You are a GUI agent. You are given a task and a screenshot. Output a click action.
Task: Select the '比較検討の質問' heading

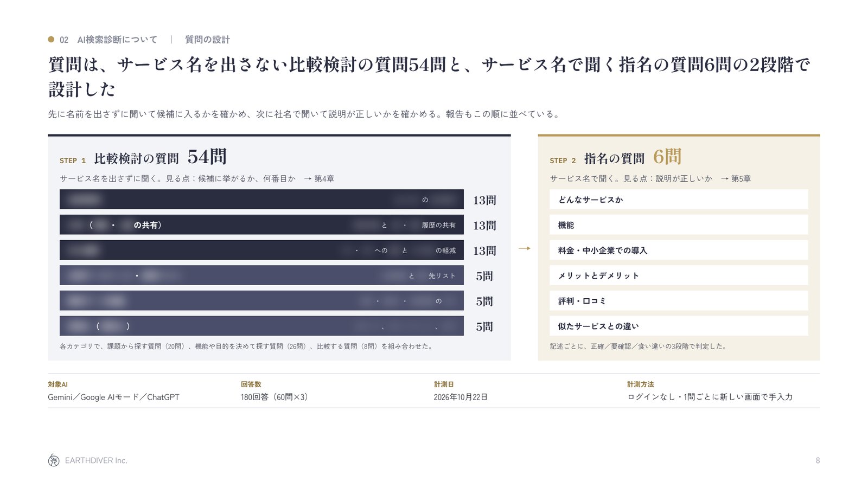pyautogui.click(x=136, y=158)
